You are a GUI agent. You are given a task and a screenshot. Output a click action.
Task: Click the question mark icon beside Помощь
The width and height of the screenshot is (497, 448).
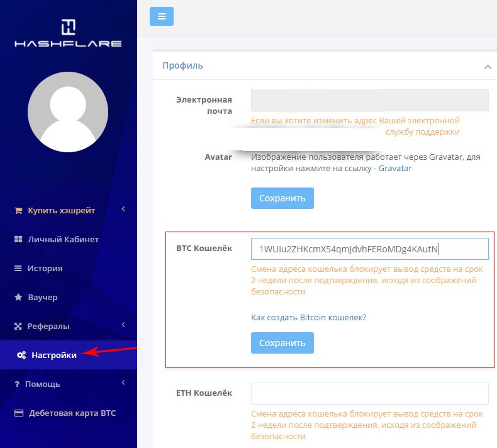[17, 384]
